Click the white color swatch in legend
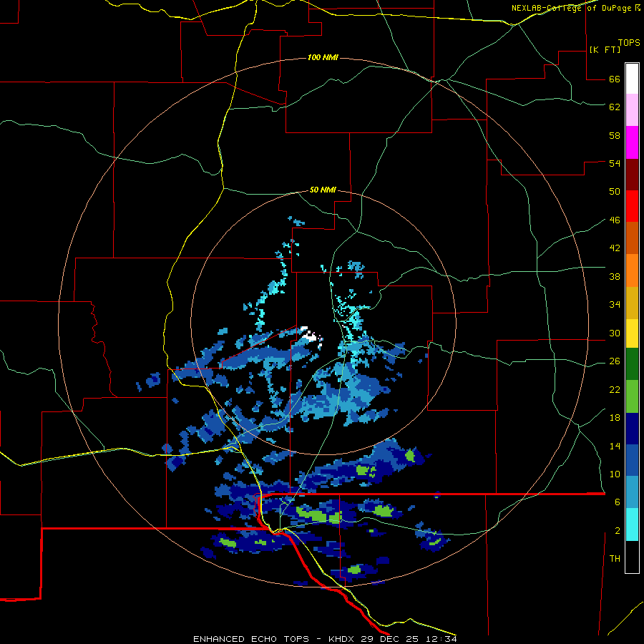The width and height of the screenshot is (644, 644). coord(632,79)
